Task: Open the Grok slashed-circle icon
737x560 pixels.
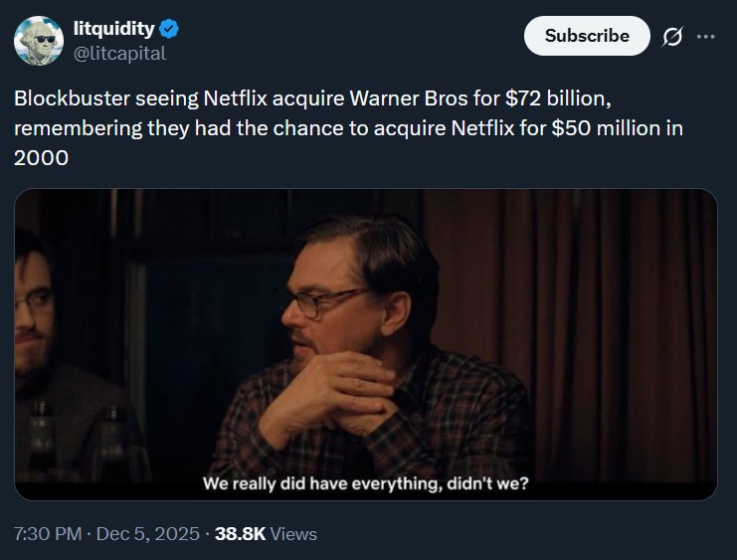Action: (672, 37)
